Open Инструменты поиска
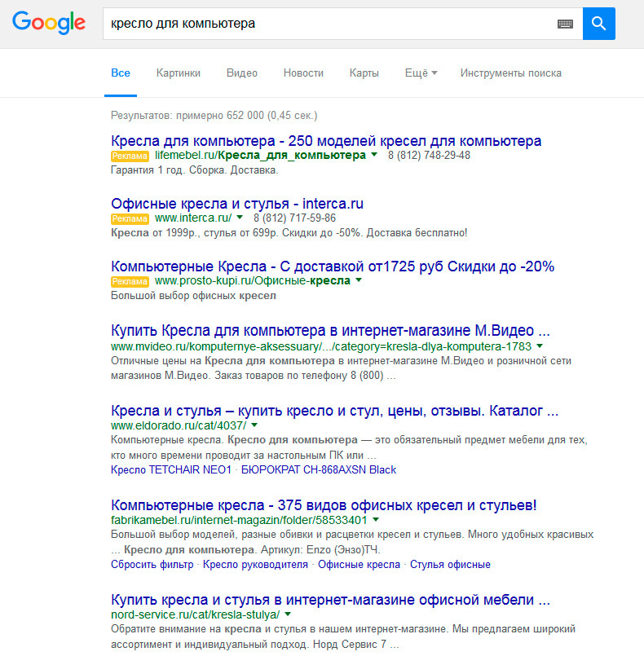The height and width of the screenshot is (665, 644). pyautogui.click(x=511, y=73)
